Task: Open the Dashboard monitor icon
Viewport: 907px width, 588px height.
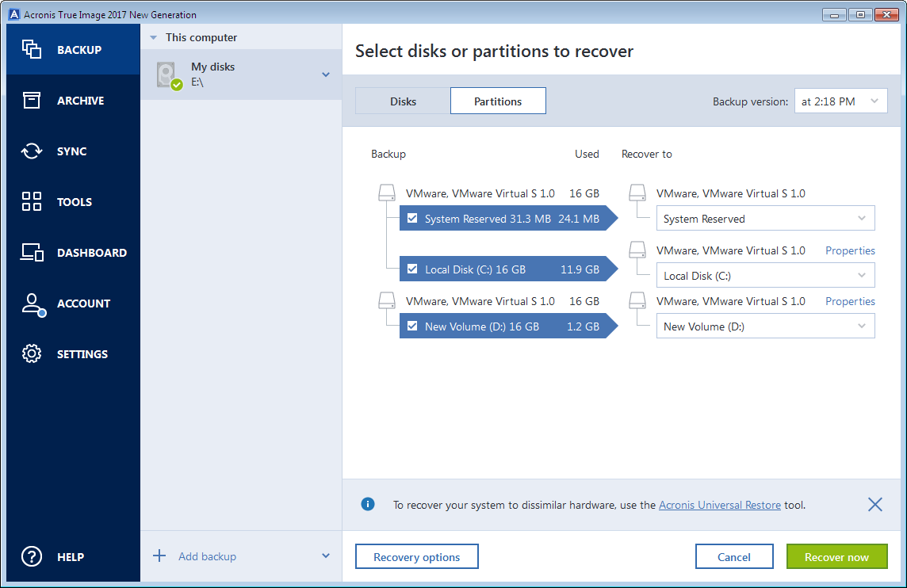Action: point(32,253)
